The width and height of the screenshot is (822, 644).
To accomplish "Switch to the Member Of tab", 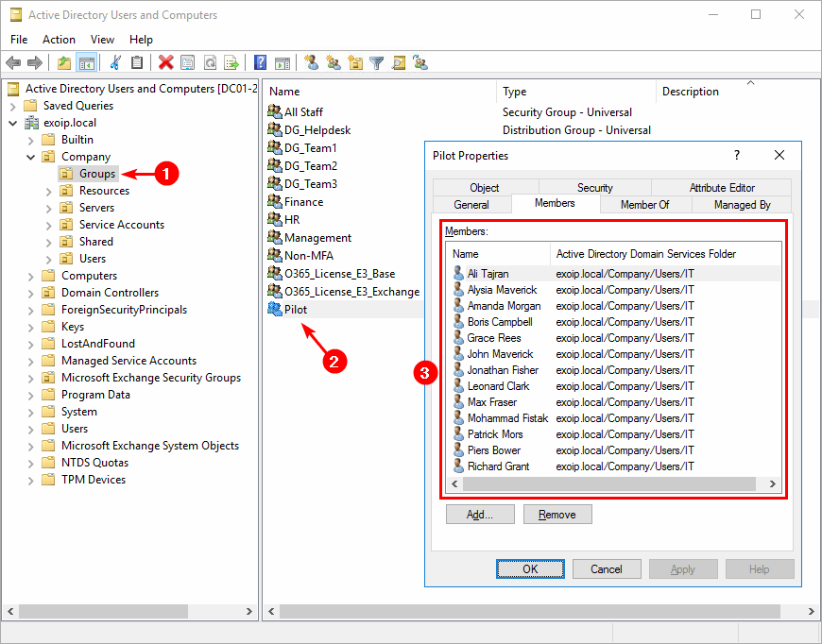I will click(x=645, y=204).
